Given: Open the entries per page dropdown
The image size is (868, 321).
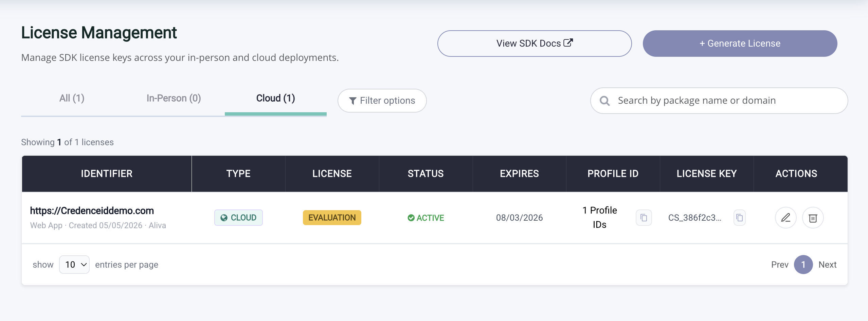Looking at the screenshot, I should 74,265.
